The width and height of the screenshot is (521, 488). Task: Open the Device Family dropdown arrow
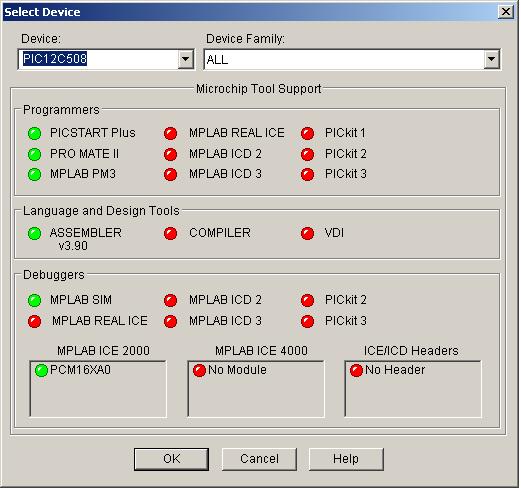tap(491, 60)
